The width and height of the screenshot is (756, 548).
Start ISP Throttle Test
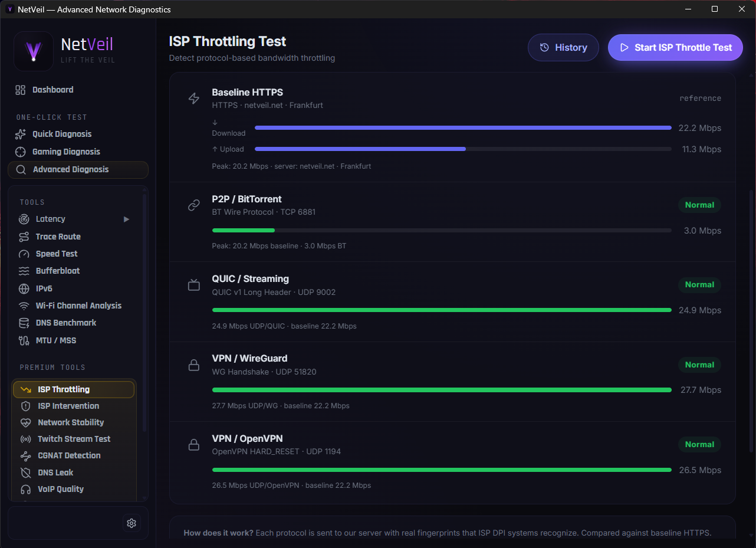point(675,48)
